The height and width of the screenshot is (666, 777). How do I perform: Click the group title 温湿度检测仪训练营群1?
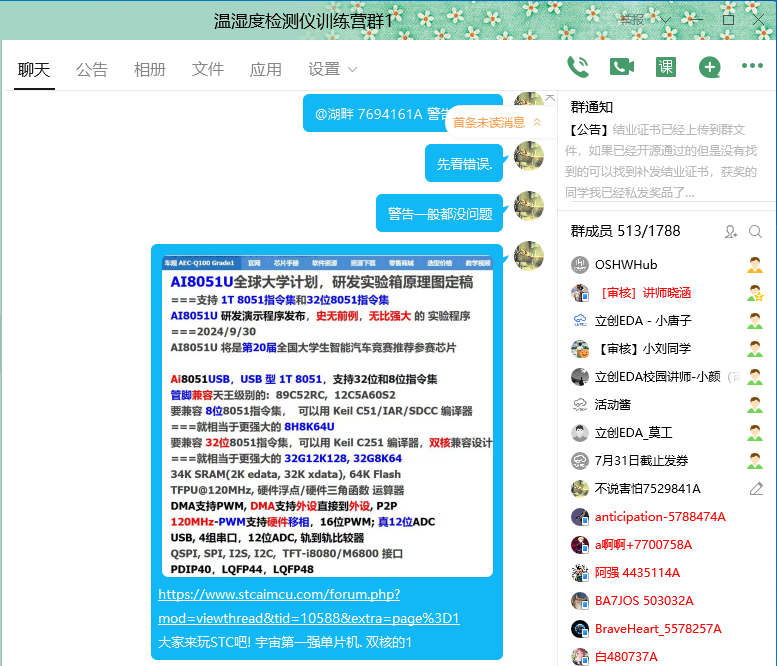(x=303, y=21)
